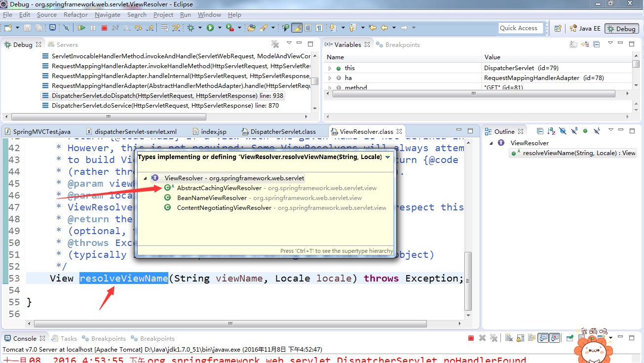644x363 pixels.
Task: Expand the 'ha' variable row
Action: pos(330,78)
